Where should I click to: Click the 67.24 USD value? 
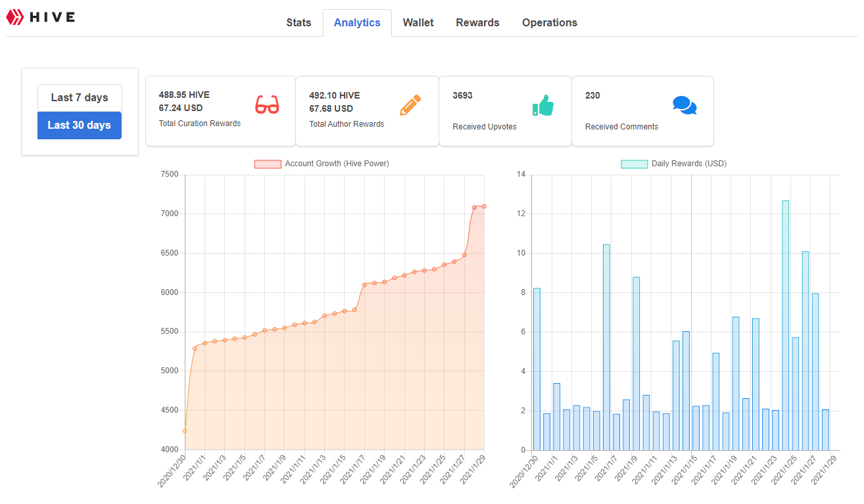[181, 108]
